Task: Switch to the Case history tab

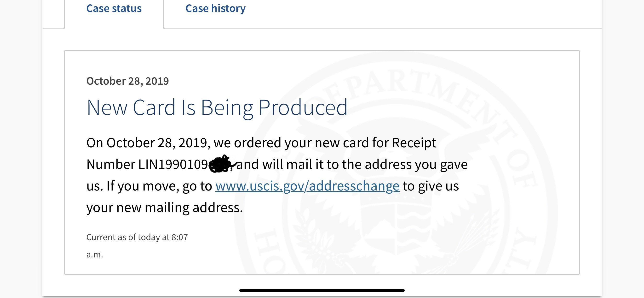Action: tap(215, 8)
